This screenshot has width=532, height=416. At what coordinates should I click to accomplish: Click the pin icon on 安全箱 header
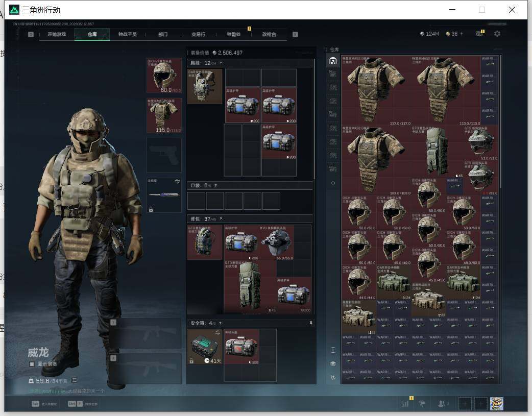310,323
